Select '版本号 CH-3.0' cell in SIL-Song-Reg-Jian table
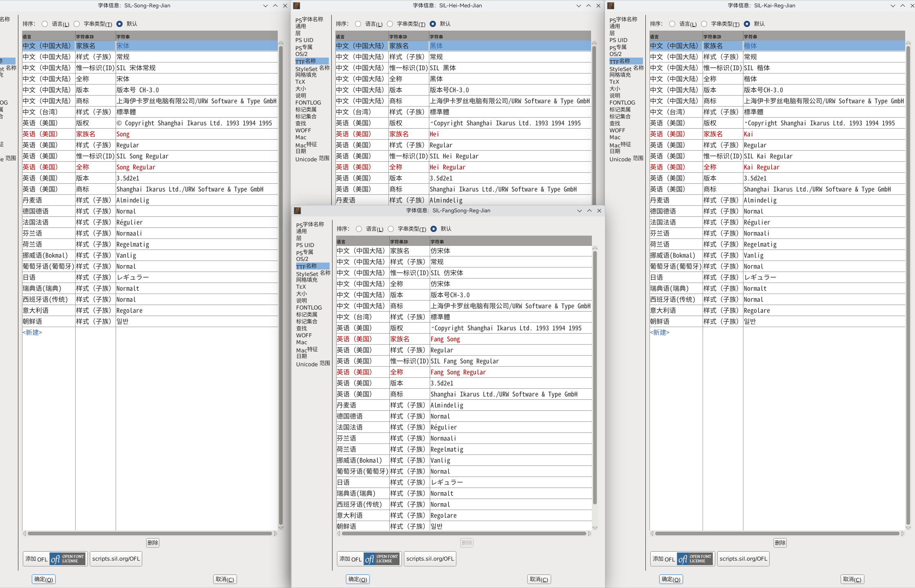 point(196,90)
